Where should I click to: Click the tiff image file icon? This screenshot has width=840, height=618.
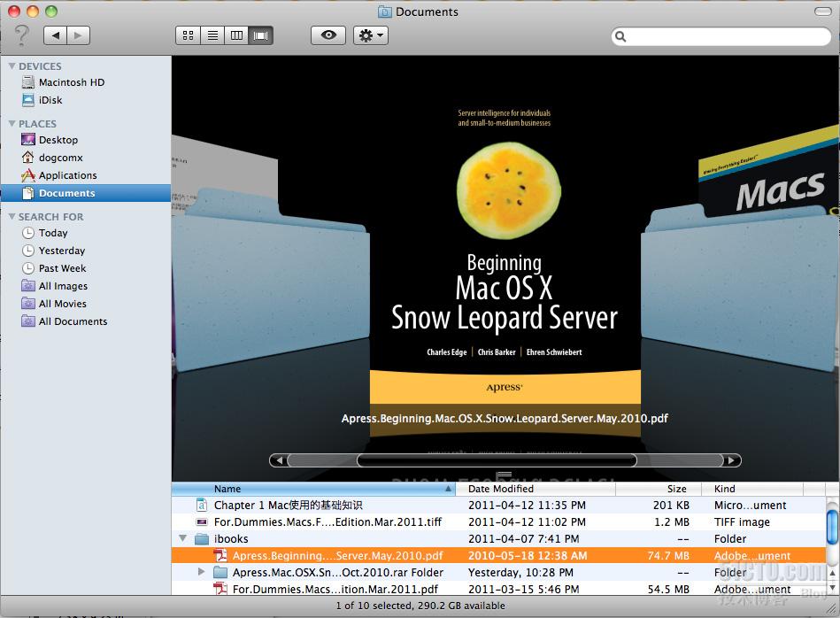pos(202,522)
